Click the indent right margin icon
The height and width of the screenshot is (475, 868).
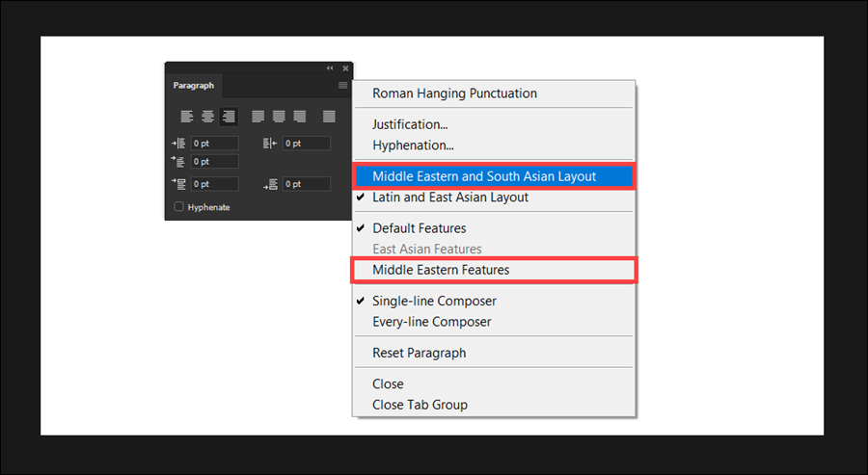[270, 144]
